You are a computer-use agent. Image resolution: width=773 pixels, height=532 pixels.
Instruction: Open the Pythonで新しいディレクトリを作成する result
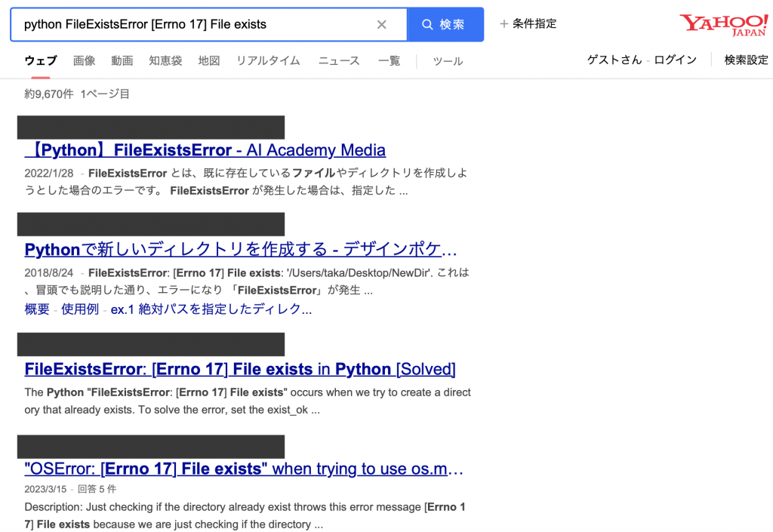click(x=241, y=250)
